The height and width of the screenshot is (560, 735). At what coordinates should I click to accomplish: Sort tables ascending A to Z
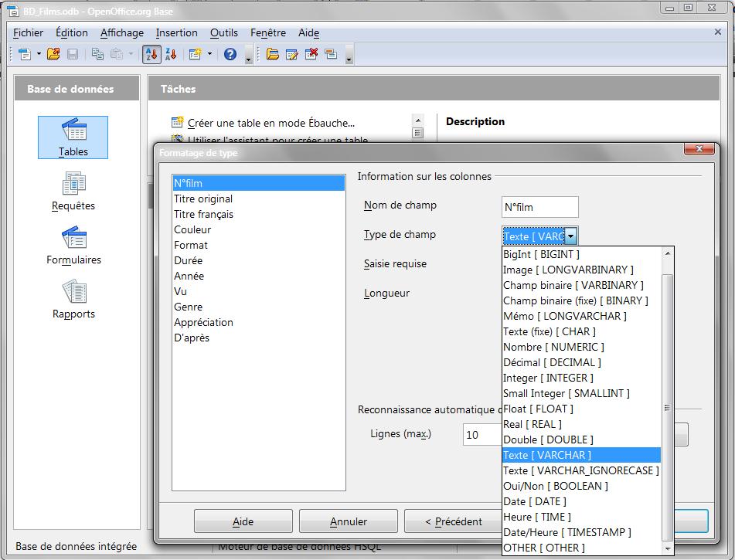151,54
